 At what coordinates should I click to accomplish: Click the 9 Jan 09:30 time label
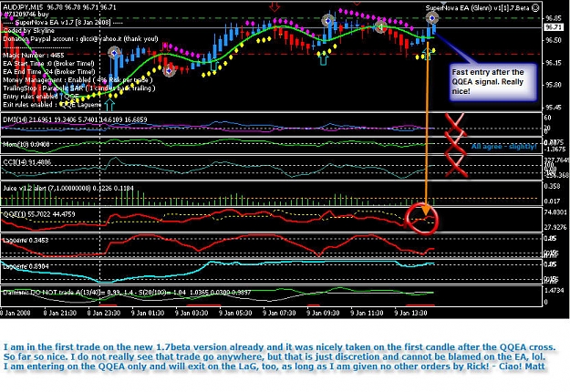click(x=323, y=313)
